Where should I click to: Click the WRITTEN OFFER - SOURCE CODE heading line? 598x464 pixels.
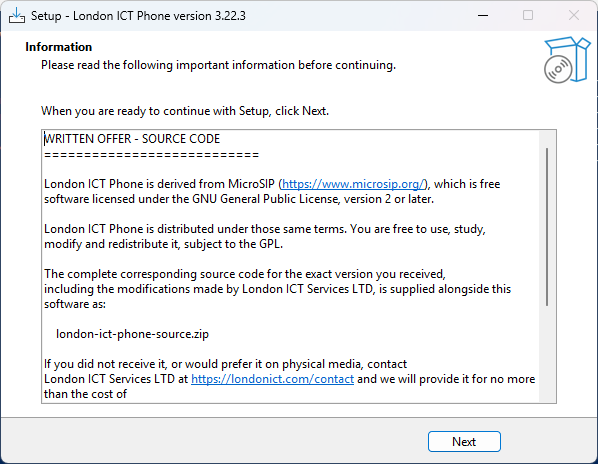(132, 139)
